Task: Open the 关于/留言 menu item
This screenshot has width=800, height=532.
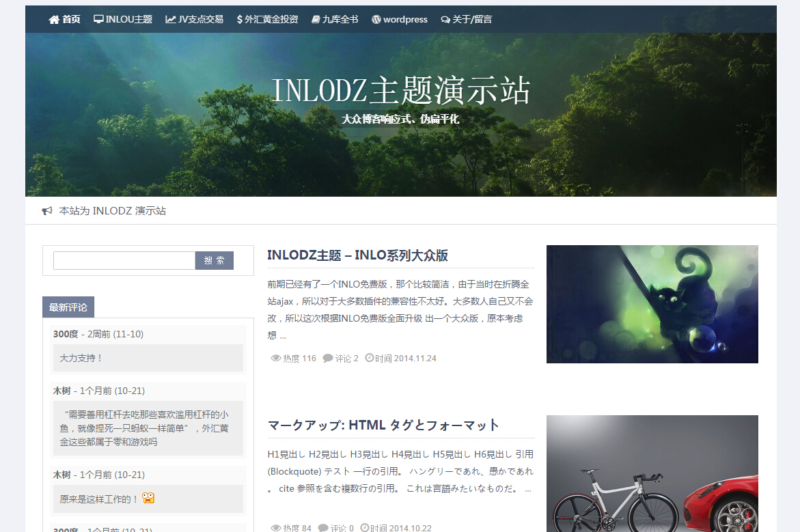Action: [x=472, y=20]
